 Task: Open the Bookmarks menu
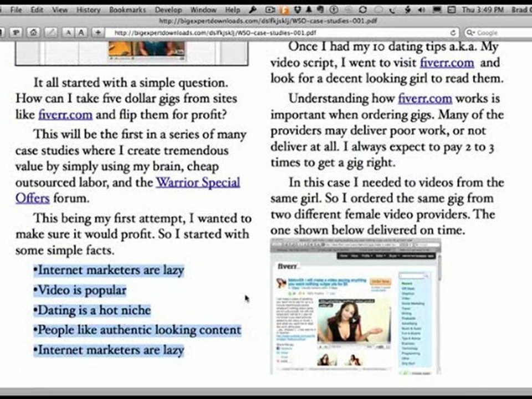pyautogui.click(x=127, y=10)
